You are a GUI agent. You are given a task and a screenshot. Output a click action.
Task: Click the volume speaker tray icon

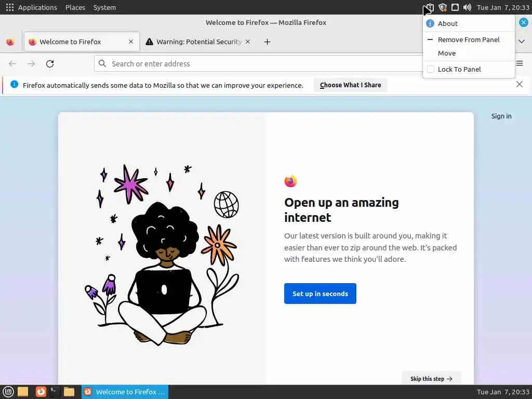click(467, 7)
